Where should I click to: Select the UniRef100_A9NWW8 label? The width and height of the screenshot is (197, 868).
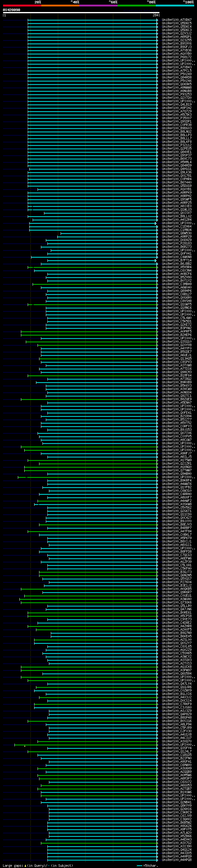tap(176, 88)
